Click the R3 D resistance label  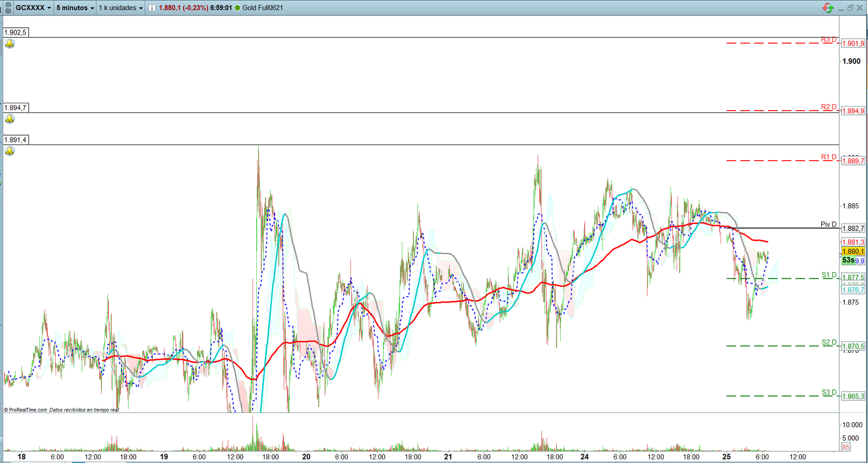(829, 39)
